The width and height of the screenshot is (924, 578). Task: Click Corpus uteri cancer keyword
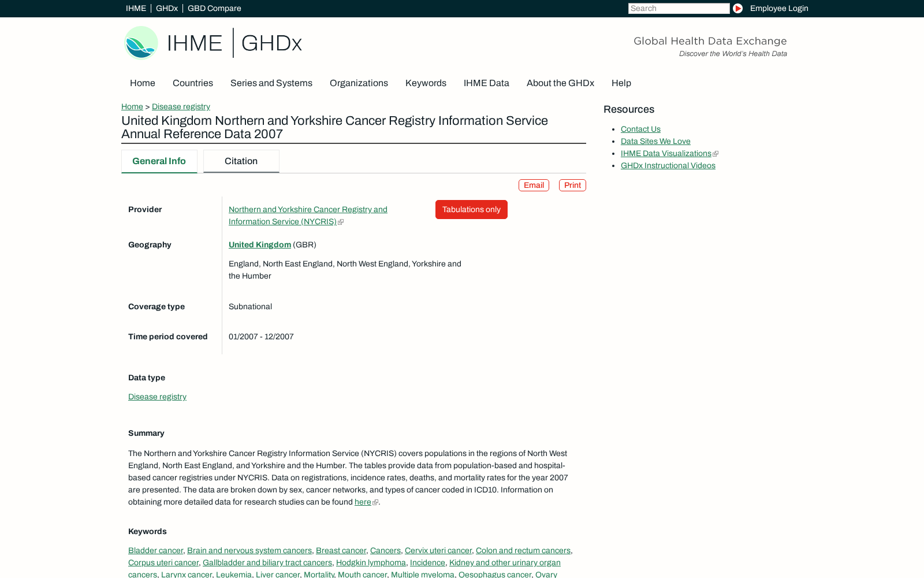pos(163,562)
